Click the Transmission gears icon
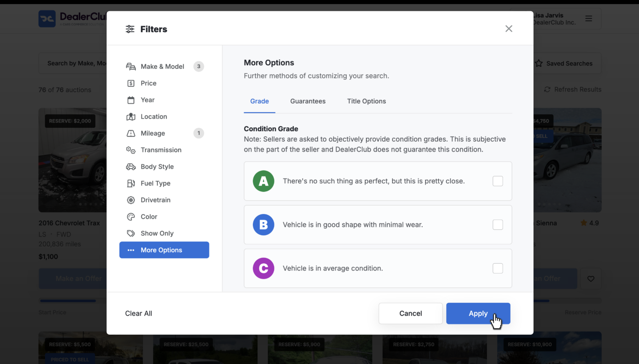The height and width of the screenshot is (364, 639). click(x=131, y=150)
